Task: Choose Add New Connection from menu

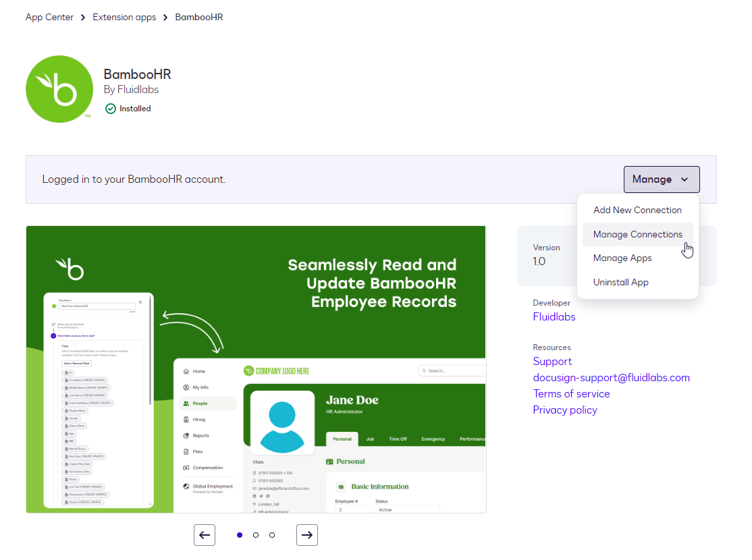Action: [637, 210]
